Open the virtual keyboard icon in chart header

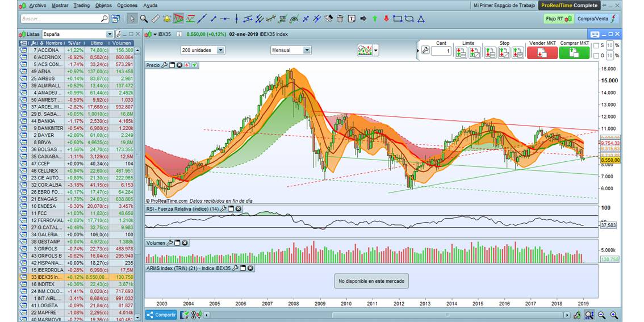(595, 34)
